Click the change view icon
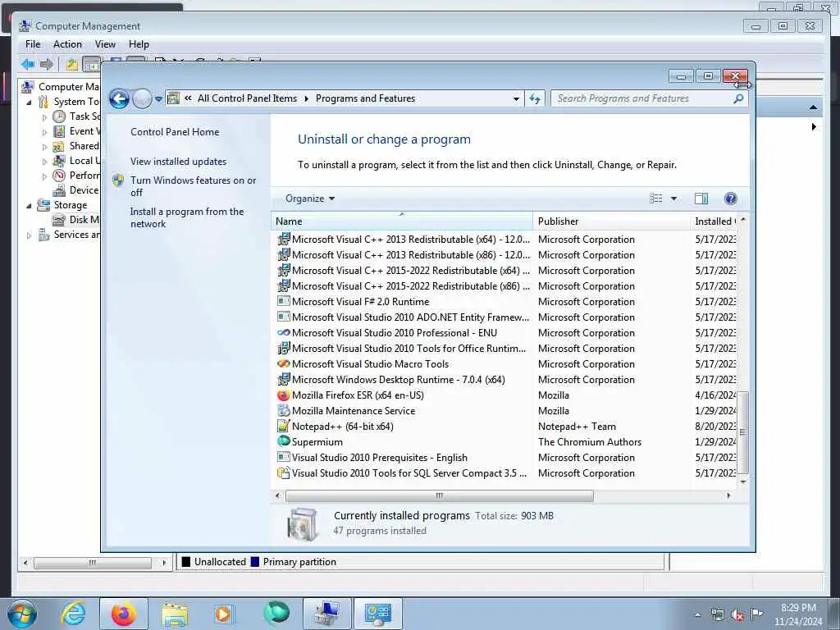This screenshot has width=840, height=630. click(655, 199)
